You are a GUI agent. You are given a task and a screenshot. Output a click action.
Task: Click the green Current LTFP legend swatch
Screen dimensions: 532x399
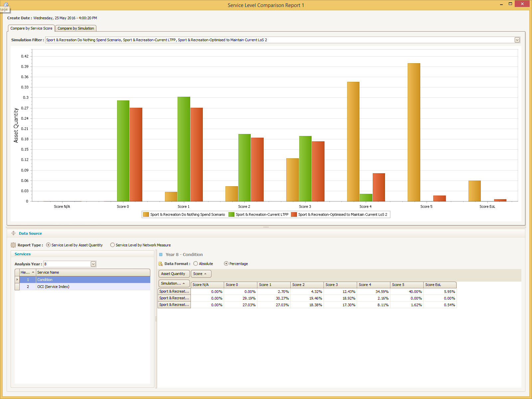coord(231,214)
